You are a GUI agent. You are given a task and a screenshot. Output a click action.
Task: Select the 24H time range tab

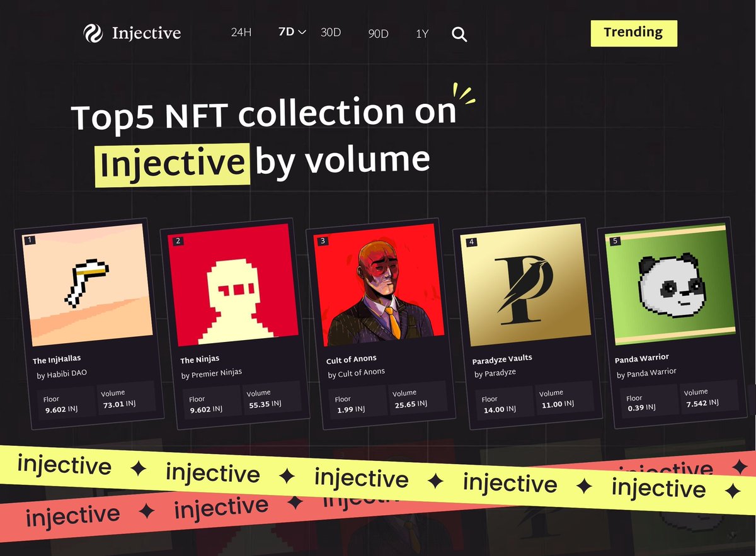241,32
